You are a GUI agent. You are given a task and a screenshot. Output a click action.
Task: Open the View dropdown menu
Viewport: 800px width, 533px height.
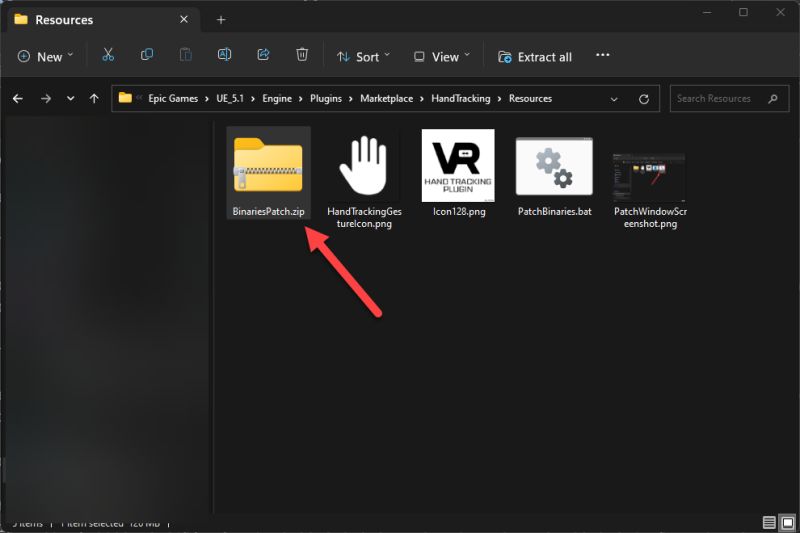(441, 57)
